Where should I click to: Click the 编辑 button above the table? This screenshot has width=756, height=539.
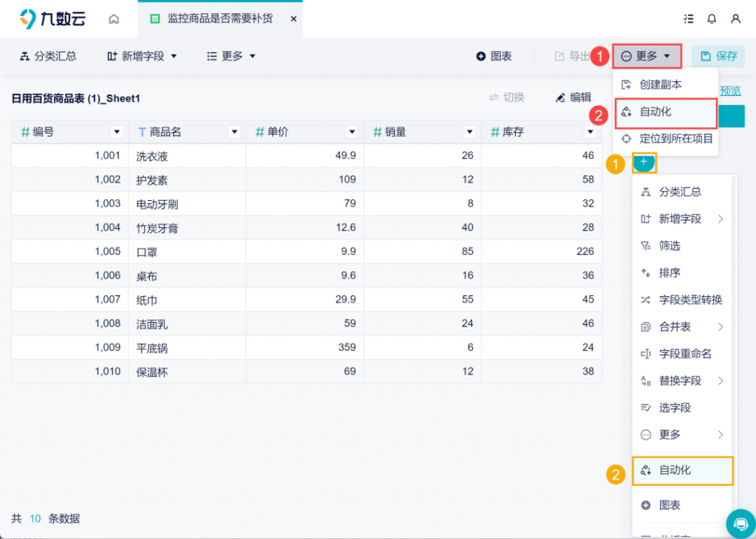573,97
